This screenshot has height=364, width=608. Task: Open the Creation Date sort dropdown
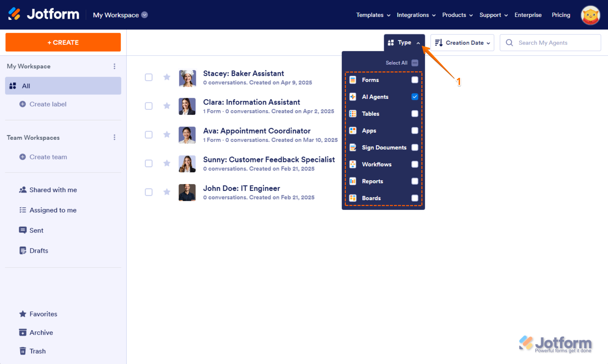pyautogui.click(x=462, y=43)
